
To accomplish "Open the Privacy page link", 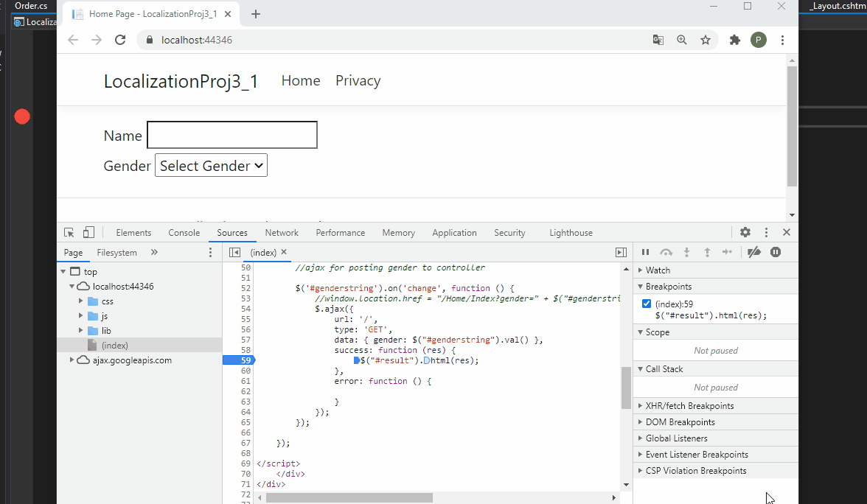I will [358, 80].
